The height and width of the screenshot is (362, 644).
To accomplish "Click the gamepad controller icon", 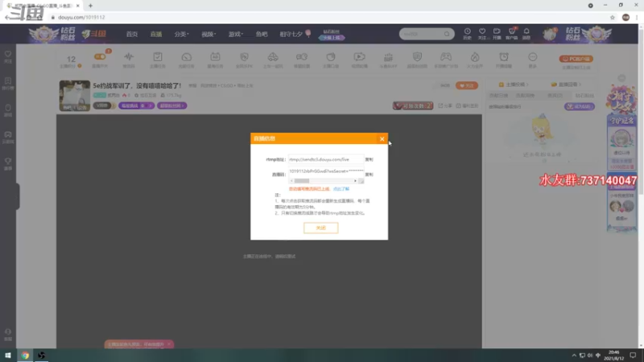I will tap(446, 56).
